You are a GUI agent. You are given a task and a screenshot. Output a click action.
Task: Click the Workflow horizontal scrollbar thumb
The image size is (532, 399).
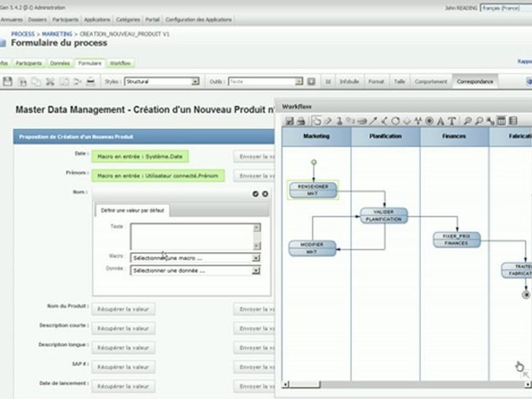[x=304, y=385]
